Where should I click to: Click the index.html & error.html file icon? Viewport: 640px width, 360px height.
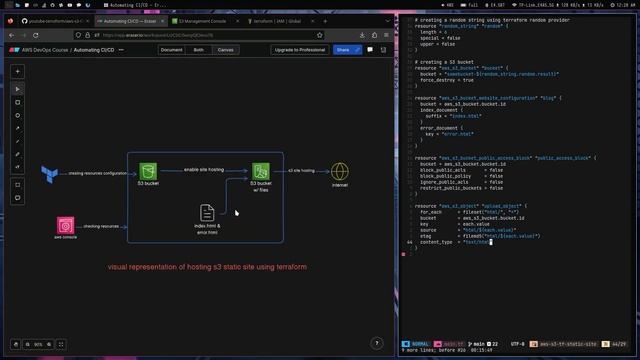207,213
